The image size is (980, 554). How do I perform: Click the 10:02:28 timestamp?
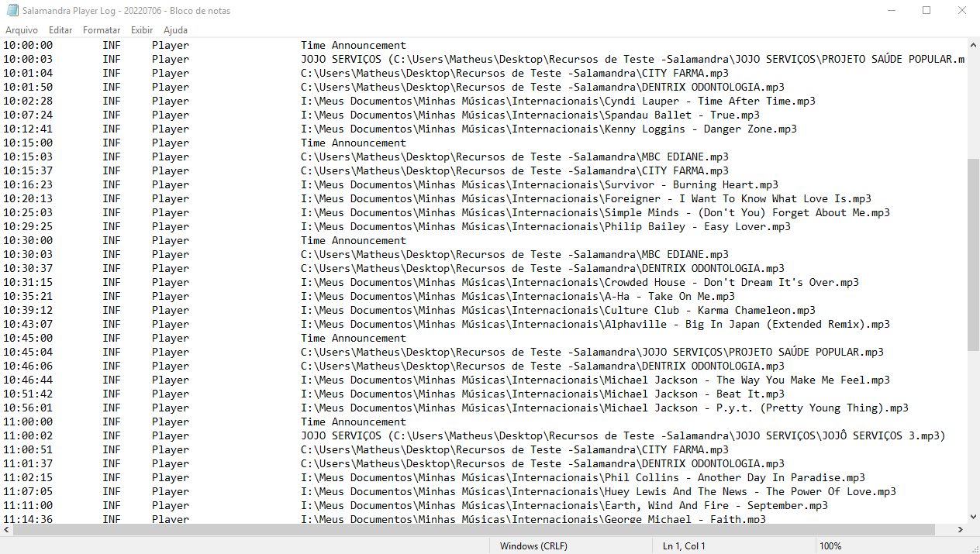[x=28, y=102]
